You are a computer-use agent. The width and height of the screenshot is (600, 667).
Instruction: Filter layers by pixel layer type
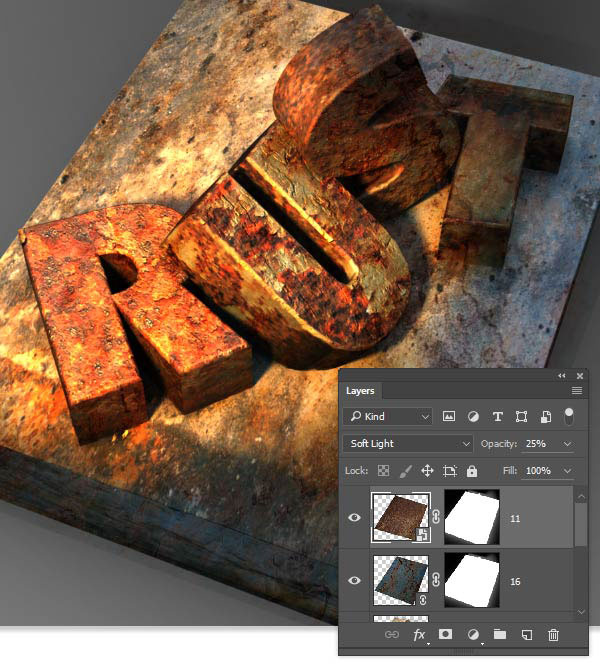tap(449, 416)
